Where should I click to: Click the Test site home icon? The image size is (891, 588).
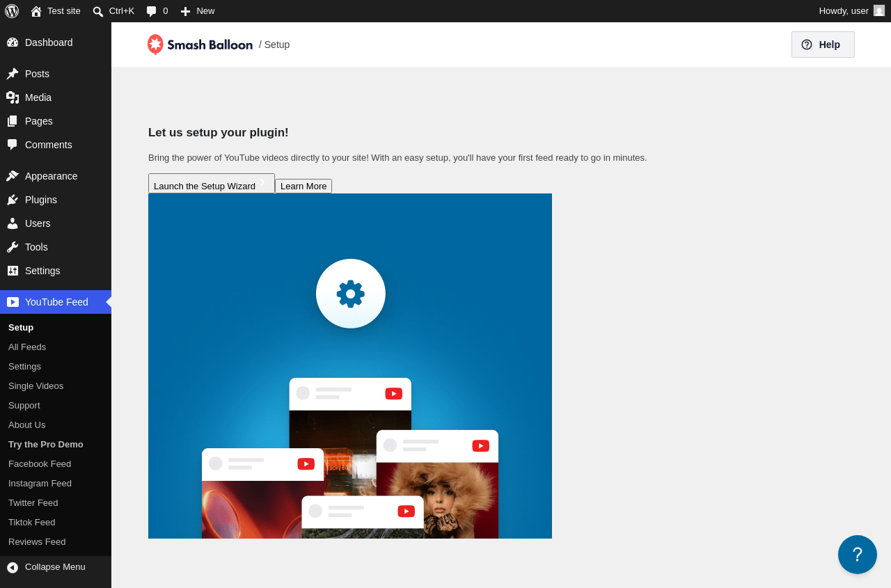tap(36, 11)
